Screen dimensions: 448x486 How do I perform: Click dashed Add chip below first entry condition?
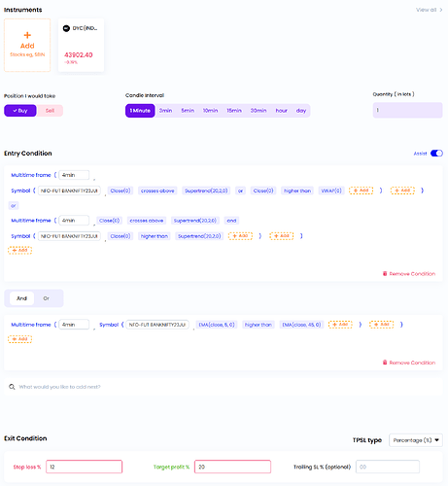tap(20, 250)
